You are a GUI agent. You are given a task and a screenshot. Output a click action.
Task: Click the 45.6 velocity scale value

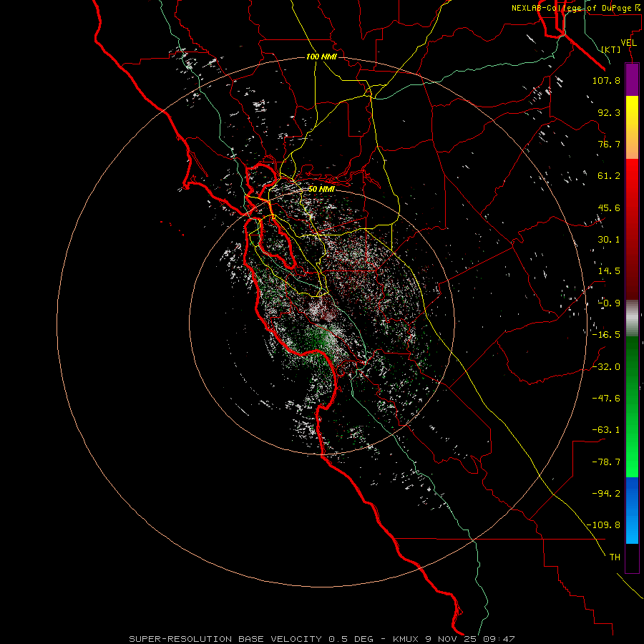click(609, 208)
